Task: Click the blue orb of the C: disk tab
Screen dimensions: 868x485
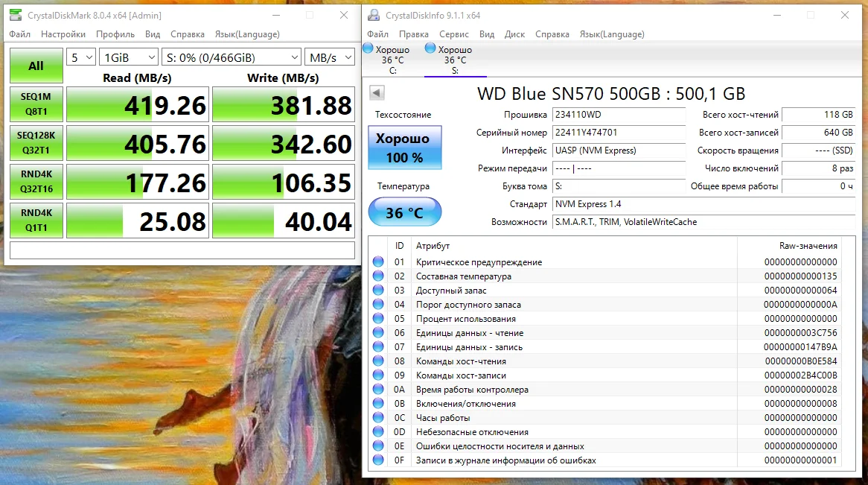Action: [368, 49]
